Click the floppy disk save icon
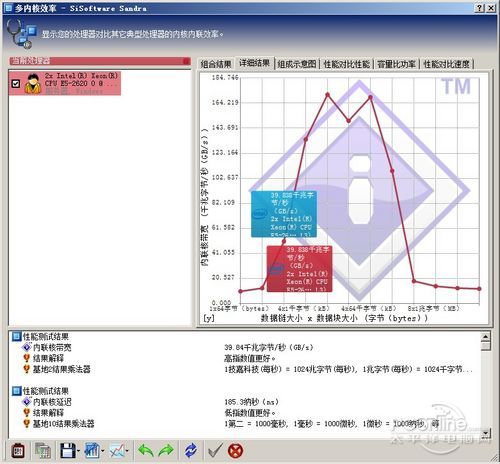 tap(68, 451)
